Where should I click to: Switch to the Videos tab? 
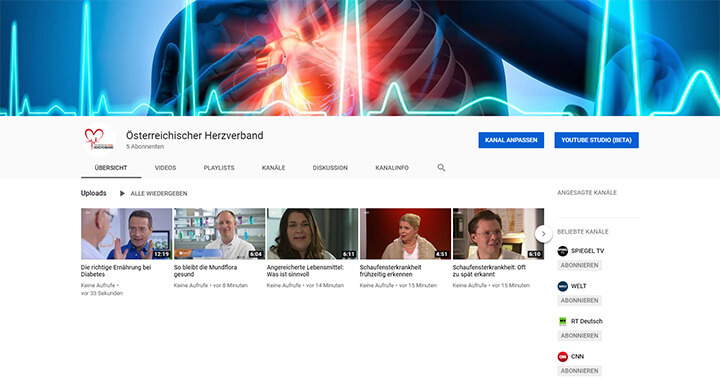[165, 168]
